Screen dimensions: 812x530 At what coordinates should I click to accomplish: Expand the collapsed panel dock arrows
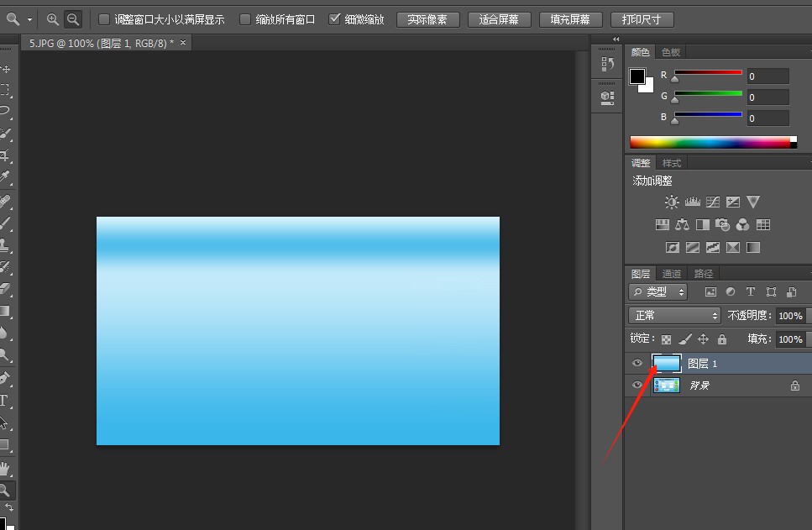[616, 39]
